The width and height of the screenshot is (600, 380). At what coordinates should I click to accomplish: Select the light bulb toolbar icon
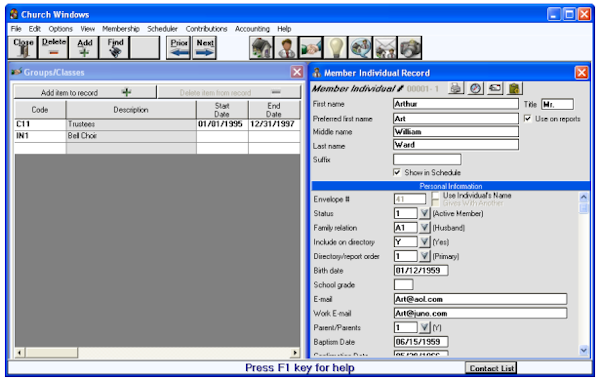click(x=336, y=48)
